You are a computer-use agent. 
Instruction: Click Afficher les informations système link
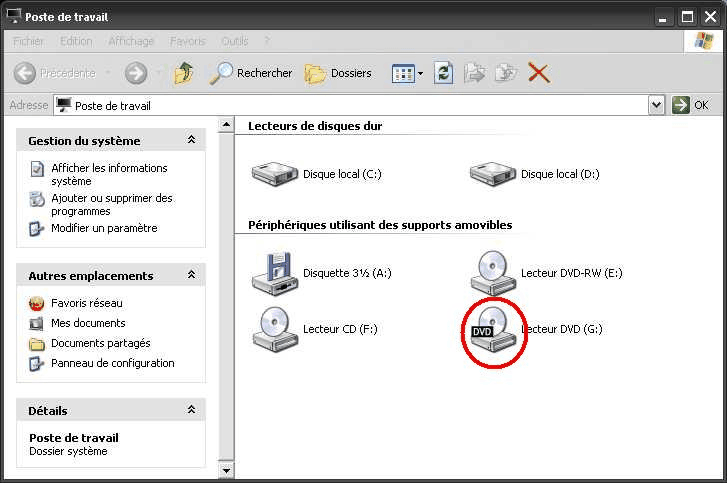coord(109,174)
